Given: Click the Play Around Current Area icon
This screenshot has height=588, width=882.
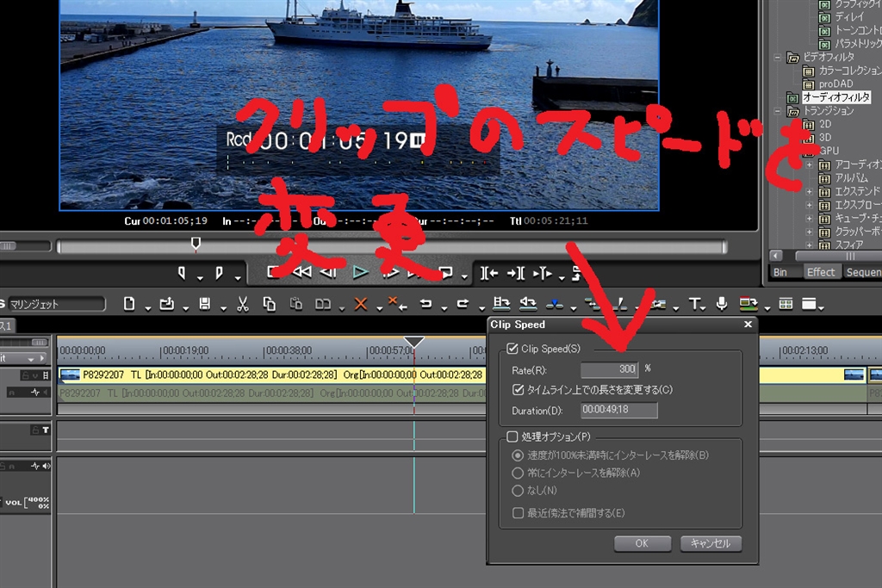Looking at the screenshot, I should point(543,273).
